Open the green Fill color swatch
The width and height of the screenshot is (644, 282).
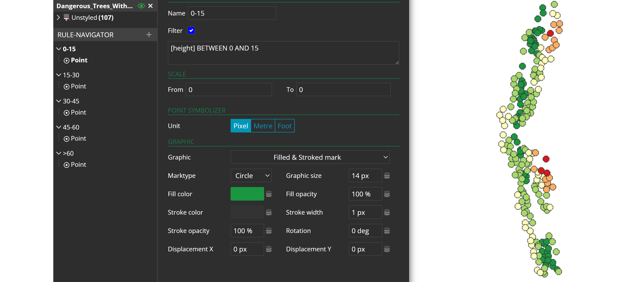[247, 194]
